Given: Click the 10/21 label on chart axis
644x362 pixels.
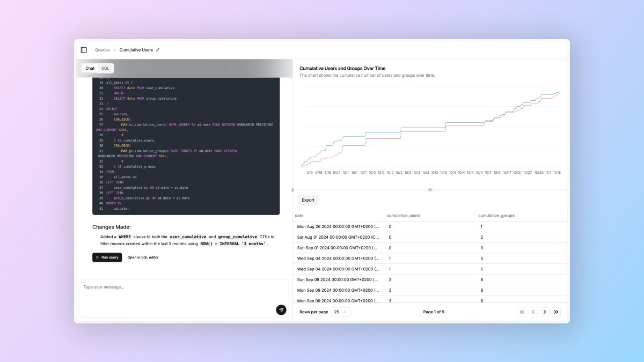Looking at the screenshot, I should (517, 173).
